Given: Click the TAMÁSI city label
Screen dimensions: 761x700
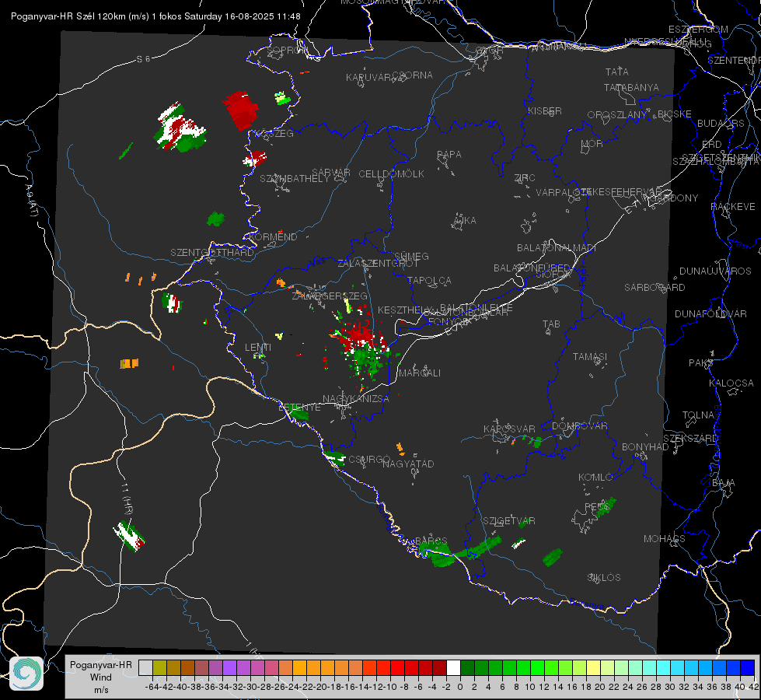Looking at the screenshot, I should coord(590,356).
